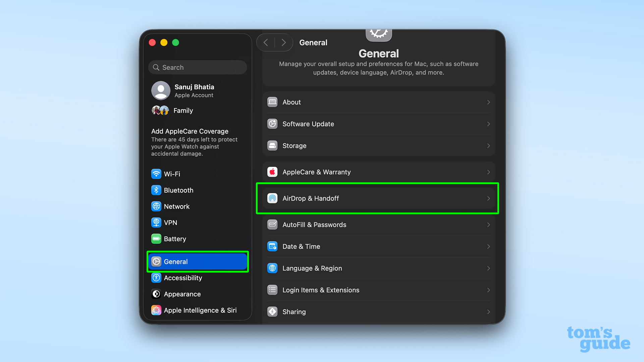The image size is (644, 362).
Task: Open the Storage details chevron
Action: [488, 145]
